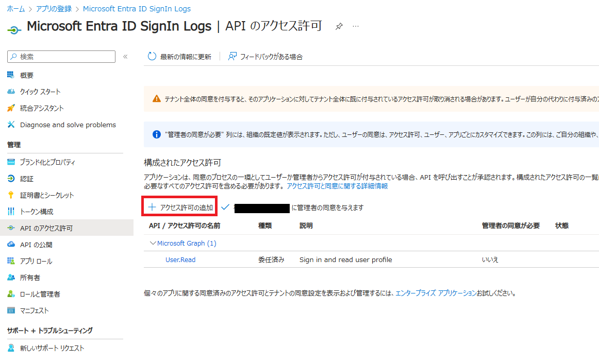Click the マニフェスト icon
This screenshot has height=364, width=599.
(x=11, y=310)
